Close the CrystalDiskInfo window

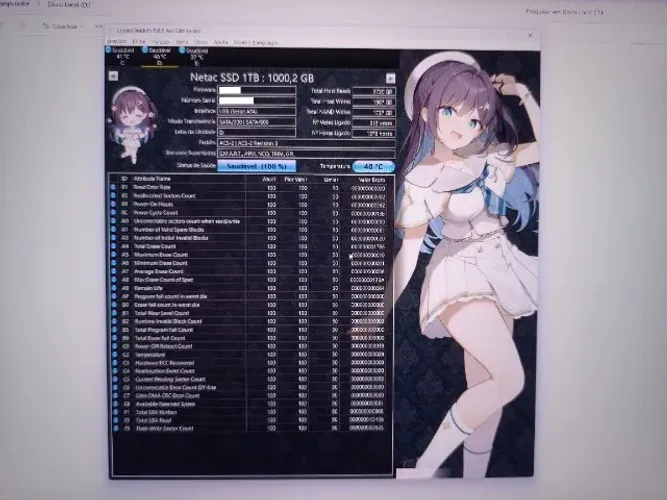click(x=530, y=35)
